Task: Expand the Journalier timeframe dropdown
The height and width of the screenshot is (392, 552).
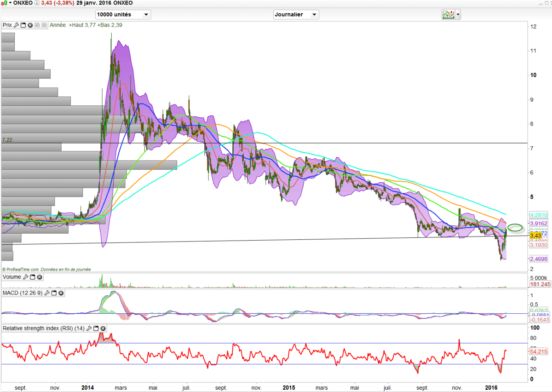Action: coord(296,15)
